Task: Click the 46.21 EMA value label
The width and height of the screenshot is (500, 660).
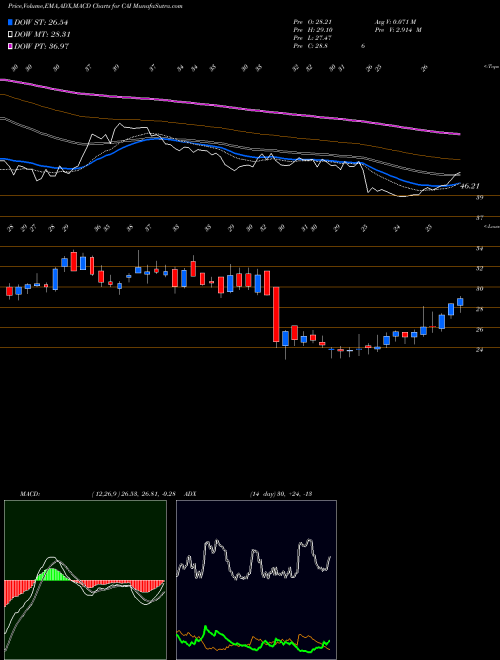Action: coord(470,186)
